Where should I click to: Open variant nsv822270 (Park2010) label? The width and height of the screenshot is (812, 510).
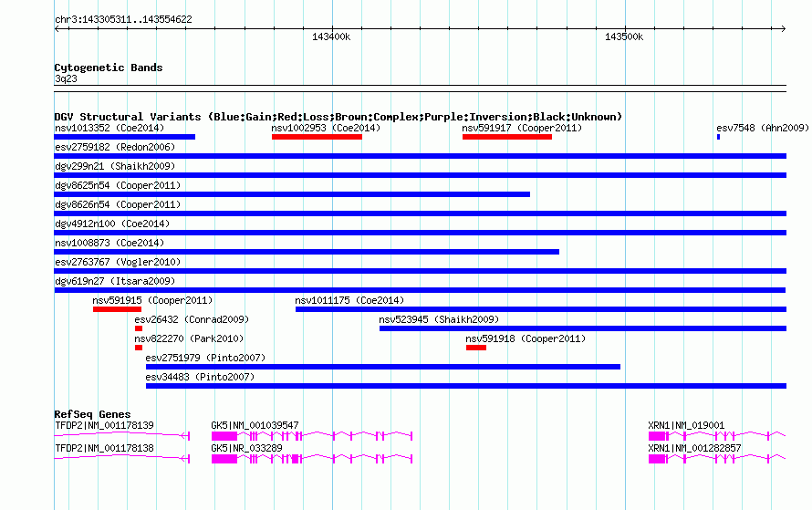click(189, 338)
